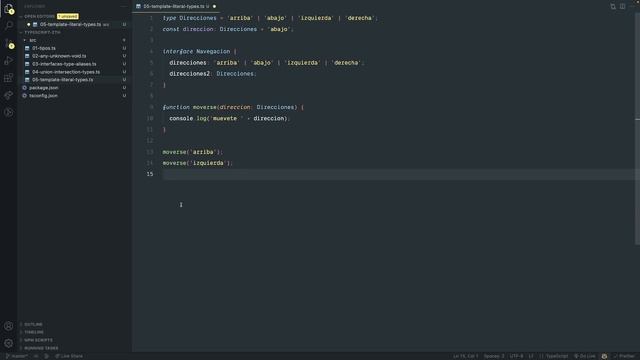Open the Explorer view in activity bar
The height and width of the screenshot is (360, 640).
(x=8, y=9)
